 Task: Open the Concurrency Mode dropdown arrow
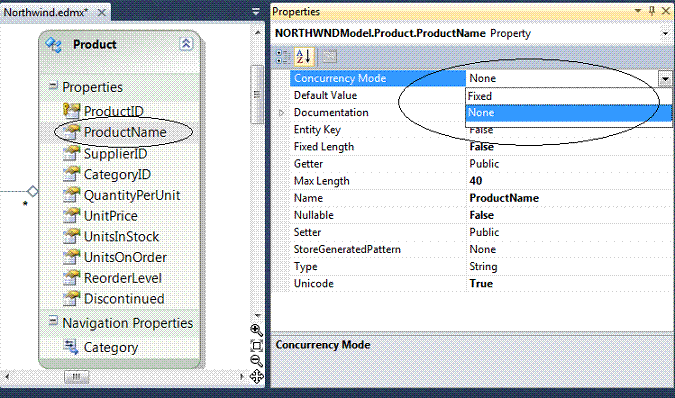(665, 79)
